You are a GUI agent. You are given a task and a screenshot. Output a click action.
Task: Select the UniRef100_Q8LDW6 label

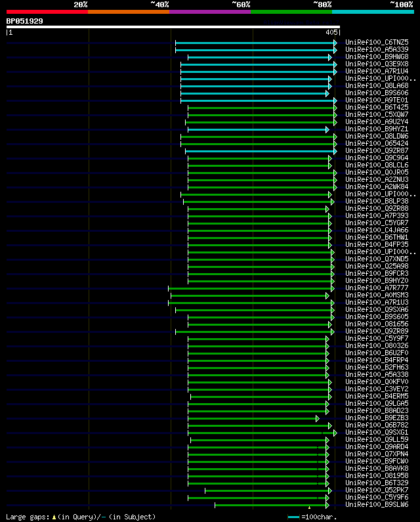377,136
